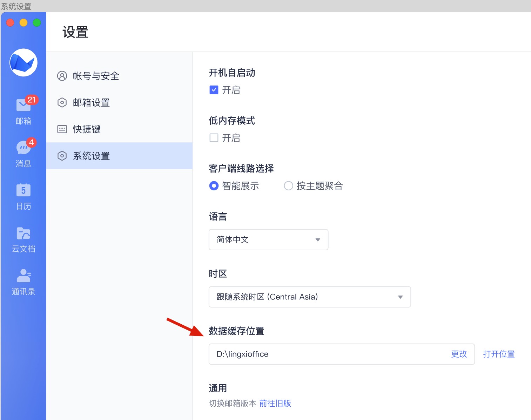
Task: Select the 快捷键 shortcuts icon
Action: (x=62, y=129)
